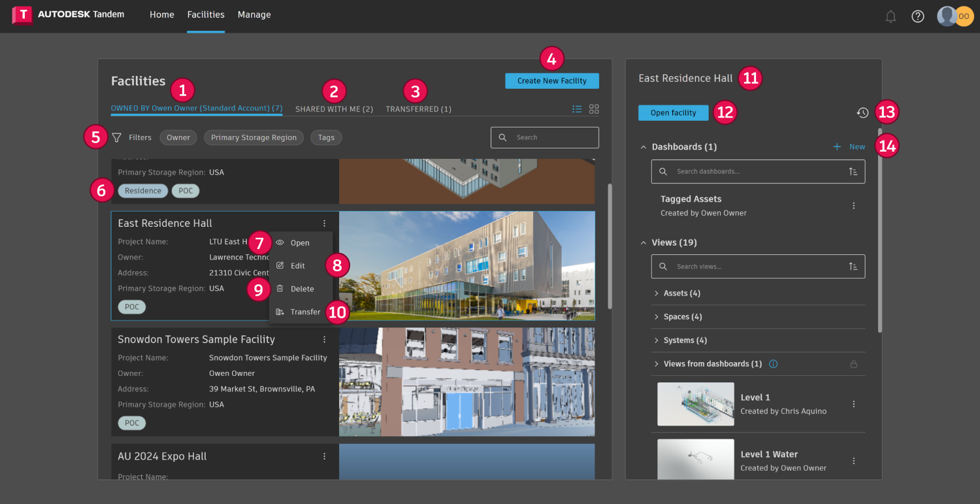This screenshot has width=980, height=504.
Task: Open the East Residence Hall options menu
Action: [324, 224]
